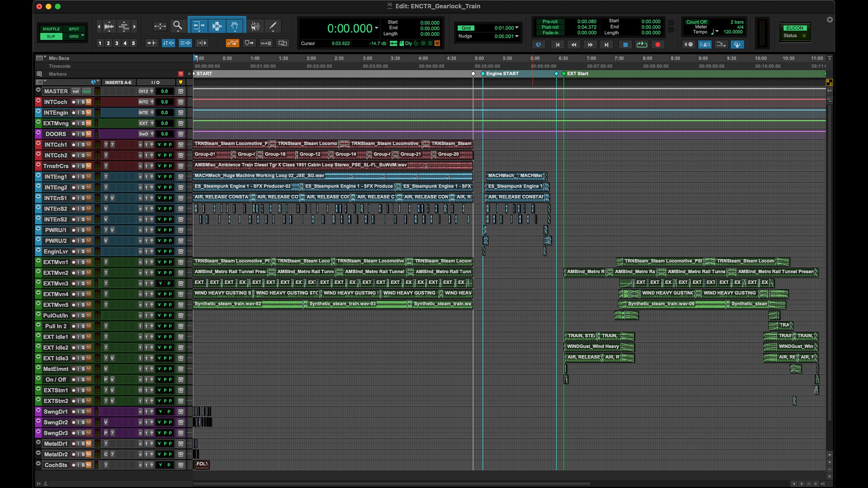Enable SPOT edit mode
The height and width of the screenshot is (488, 868).
pos(74,29)
